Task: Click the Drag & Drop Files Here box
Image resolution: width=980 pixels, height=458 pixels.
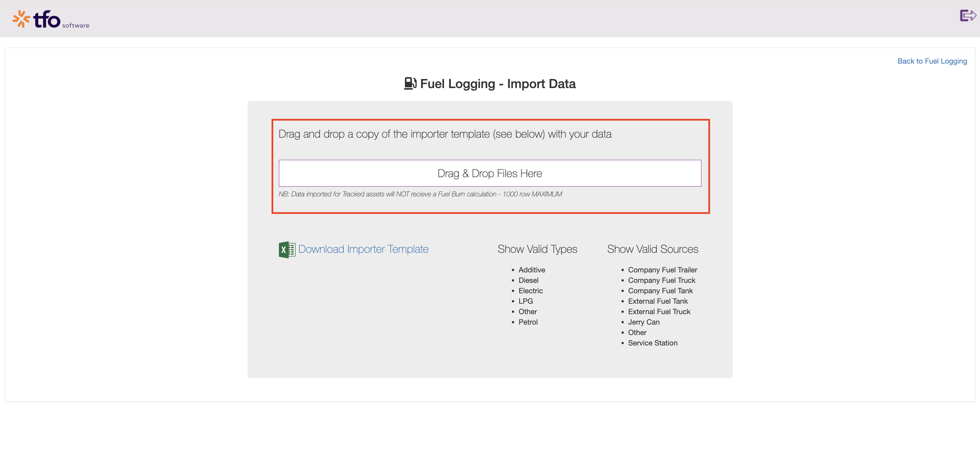Action: click(490, 173)
